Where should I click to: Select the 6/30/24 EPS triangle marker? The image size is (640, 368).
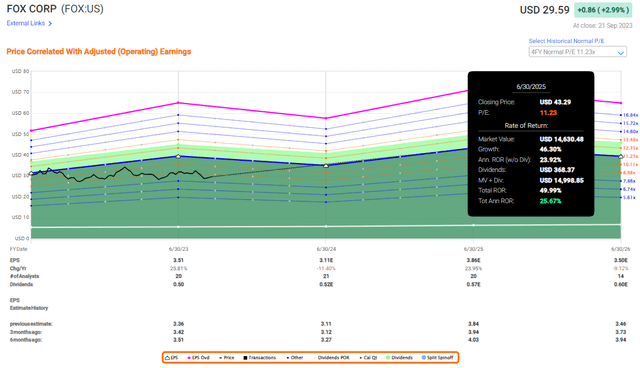coord(326,166)
